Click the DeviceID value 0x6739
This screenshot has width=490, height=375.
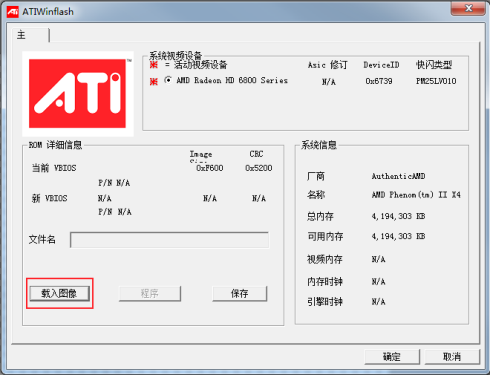coord(379,81)
